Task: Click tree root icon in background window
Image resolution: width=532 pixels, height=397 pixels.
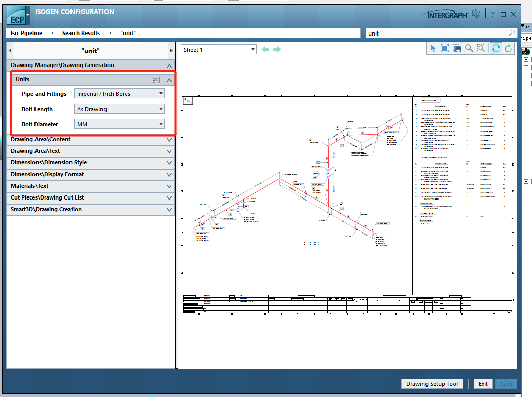Action: pos(526,51)
